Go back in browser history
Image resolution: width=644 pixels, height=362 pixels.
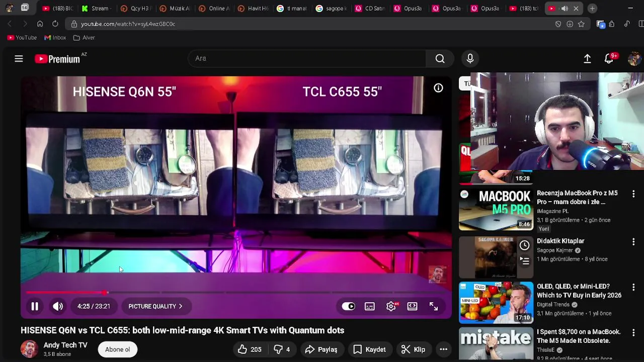10,24
